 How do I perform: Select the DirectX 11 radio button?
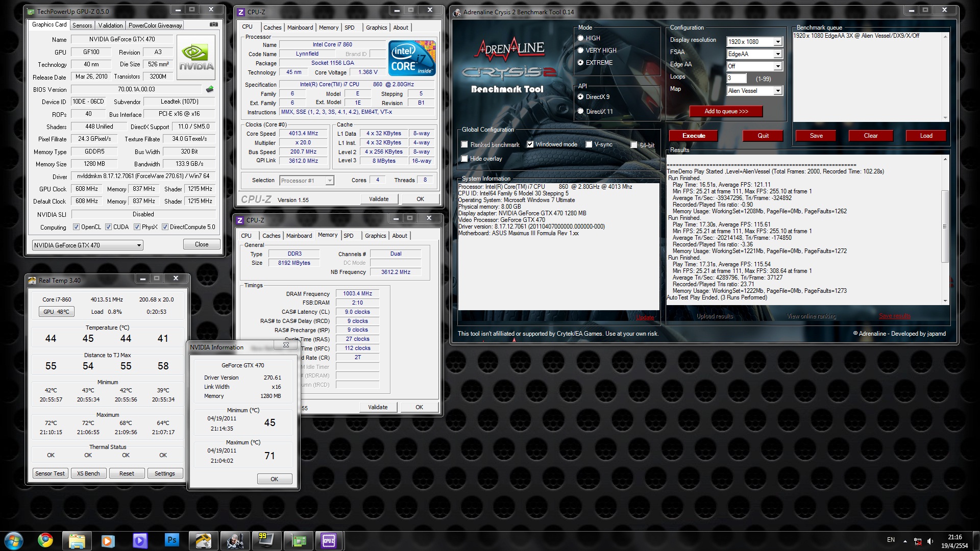point(580,111)
